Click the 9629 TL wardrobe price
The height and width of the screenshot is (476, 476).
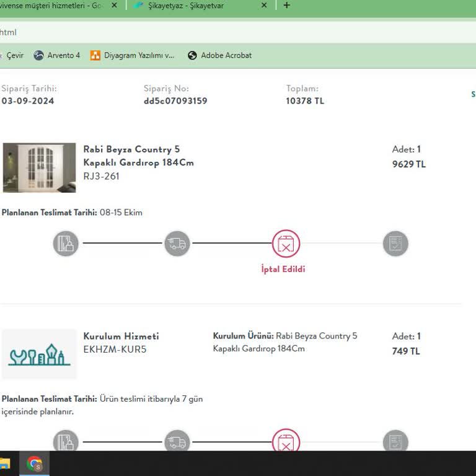click(x=409, y=164)
